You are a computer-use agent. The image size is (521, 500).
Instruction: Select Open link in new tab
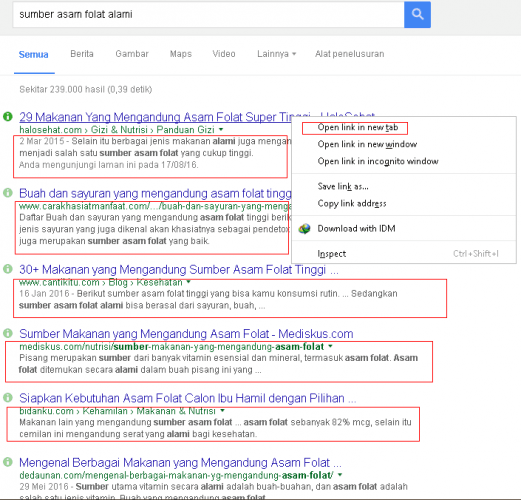point(358,128)
